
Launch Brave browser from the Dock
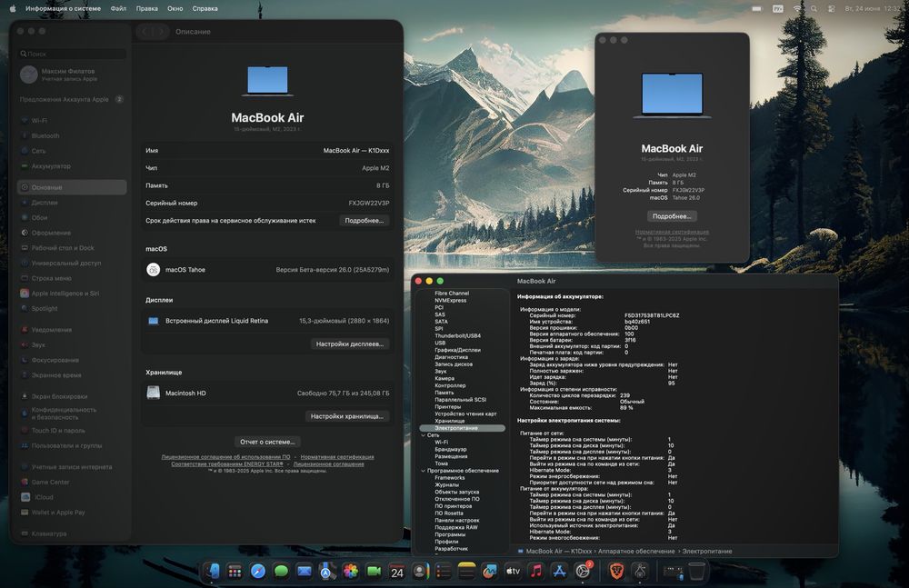pos(617,571)
